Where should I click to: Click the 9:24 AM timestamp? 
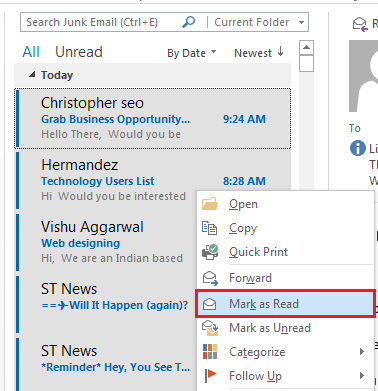244,119
